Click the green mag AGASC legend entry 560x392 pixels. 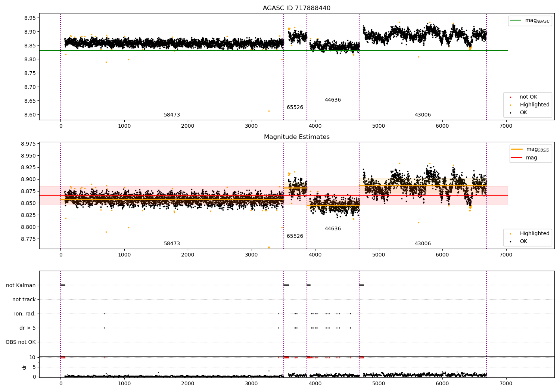coord(529,21)
